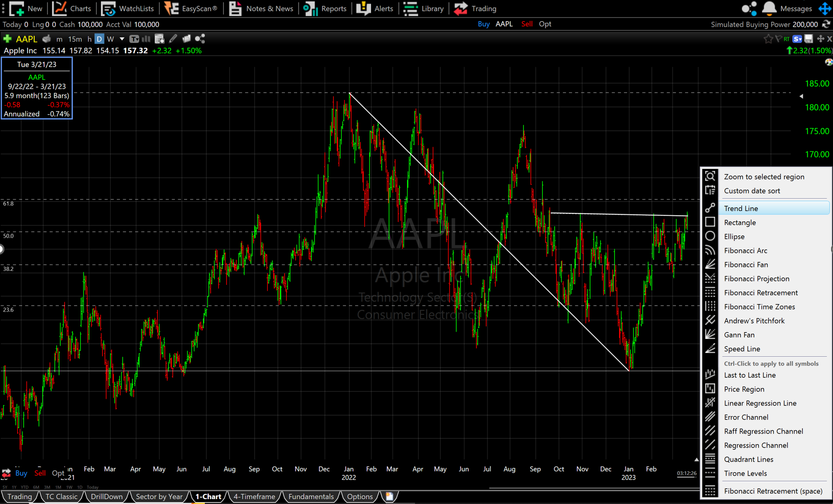
Task: Open the Library menu
Action: click(x=423, y=8)
